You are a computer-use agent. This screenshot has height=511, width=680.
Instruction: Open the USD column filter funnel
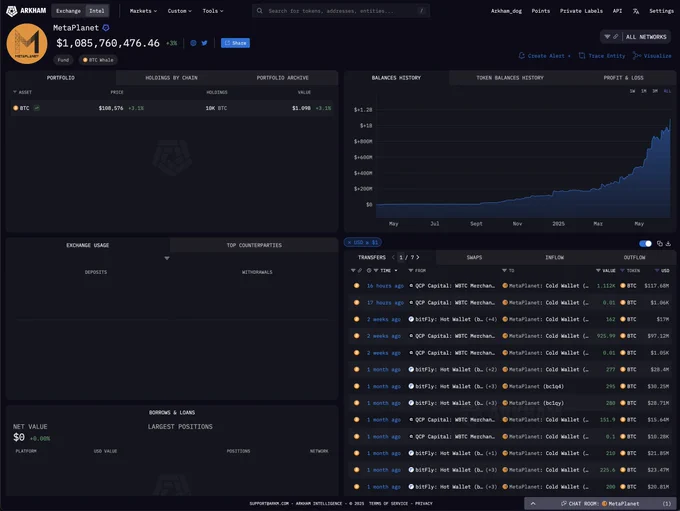coord(657,270)
